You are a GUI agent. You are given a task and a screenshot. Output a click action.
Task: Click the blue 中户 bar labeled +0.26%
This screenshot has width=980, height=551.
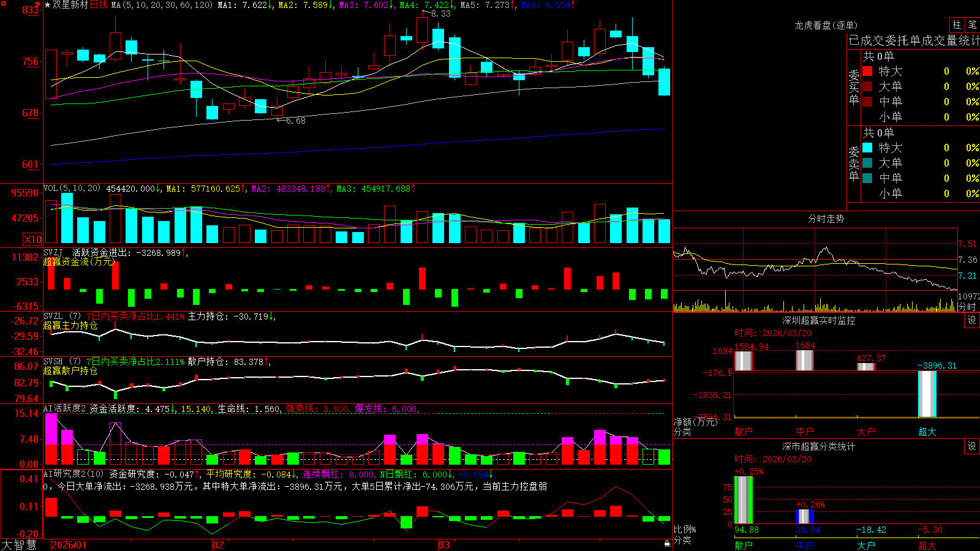click(x=805, y=516)
